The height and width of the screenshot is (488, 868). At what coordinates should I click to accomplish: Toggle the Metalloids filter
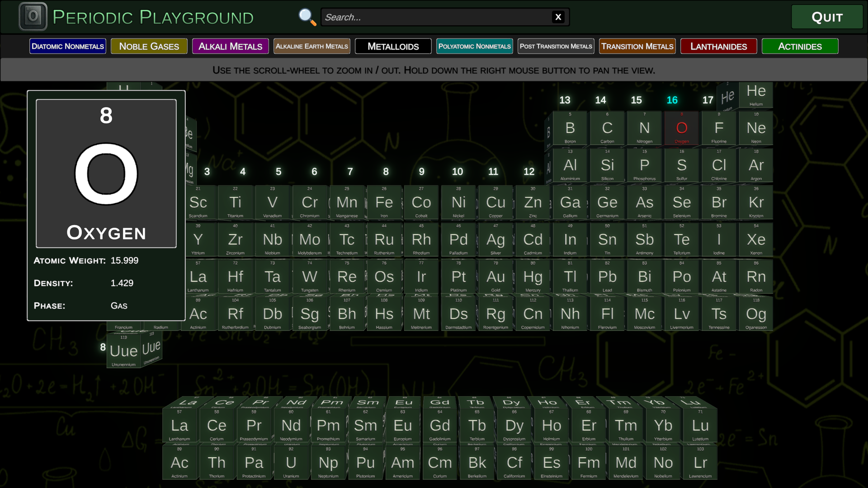pos(393,46)
